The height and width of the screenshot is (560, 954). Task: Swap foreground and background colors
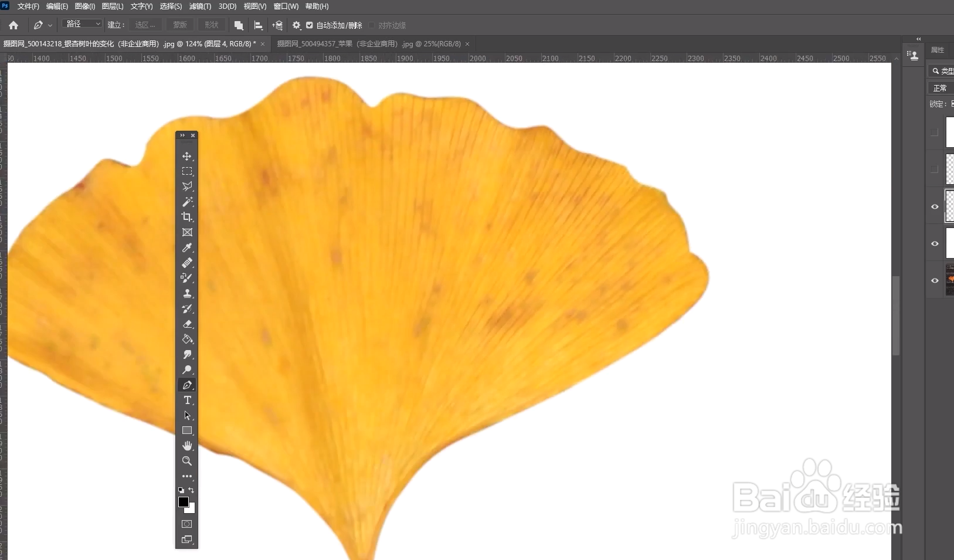[x=191, y=490]
